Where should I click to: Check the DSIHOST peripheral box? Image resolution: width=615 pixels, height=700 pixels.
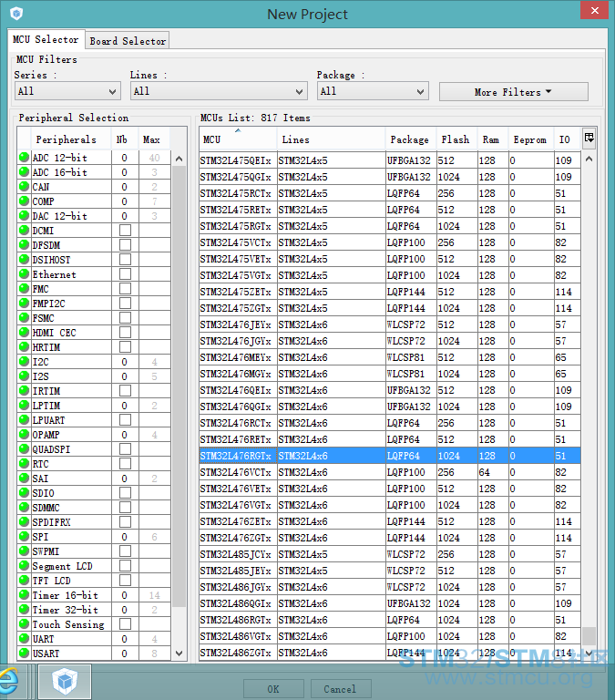point(126,260)
